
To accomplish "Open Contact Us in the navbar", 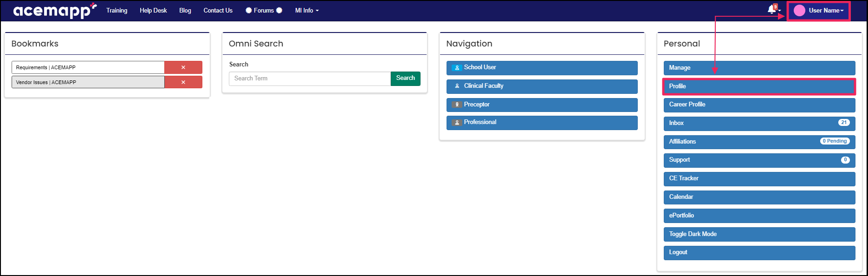I will coord(218,10).
